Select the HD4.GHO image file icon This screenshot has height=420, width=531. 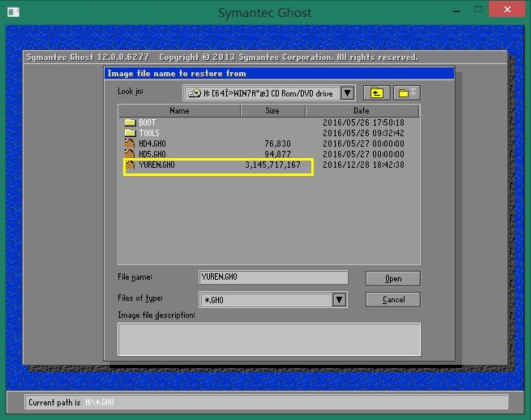(x=130, y=144)
